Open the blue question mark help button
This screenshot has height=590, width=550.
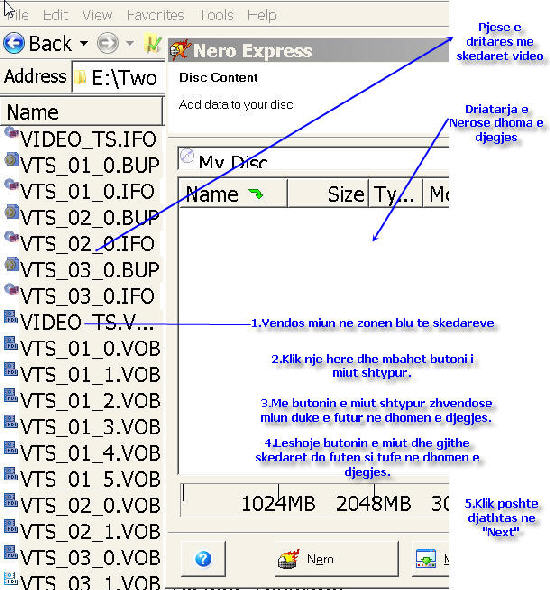pyautogui.click(x=203, y=559)
